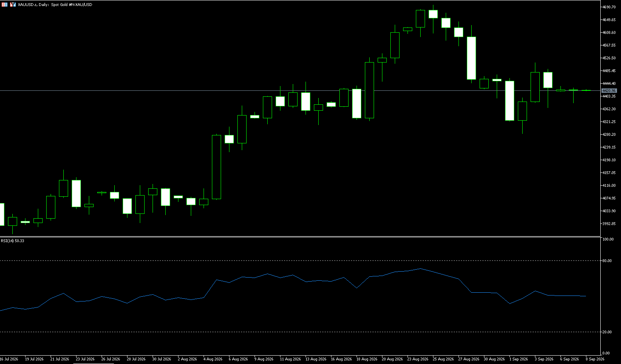621x364 pixels.
Task: Click the highest candle near 4690 price level
Action: [433, 14]
